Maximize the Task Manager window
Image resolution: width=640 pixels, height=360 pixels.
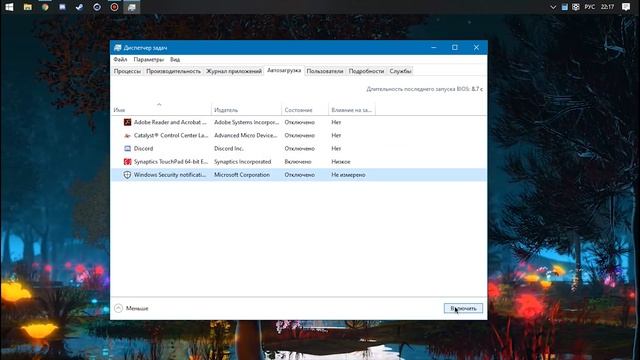(x=455, y=47)
